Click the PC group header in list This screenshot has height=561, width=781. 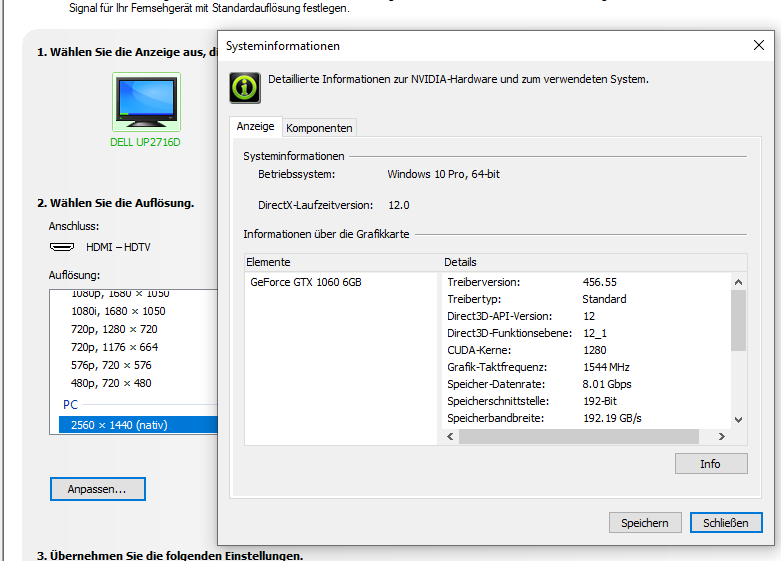pyautogui.click(x=70, y=405)
